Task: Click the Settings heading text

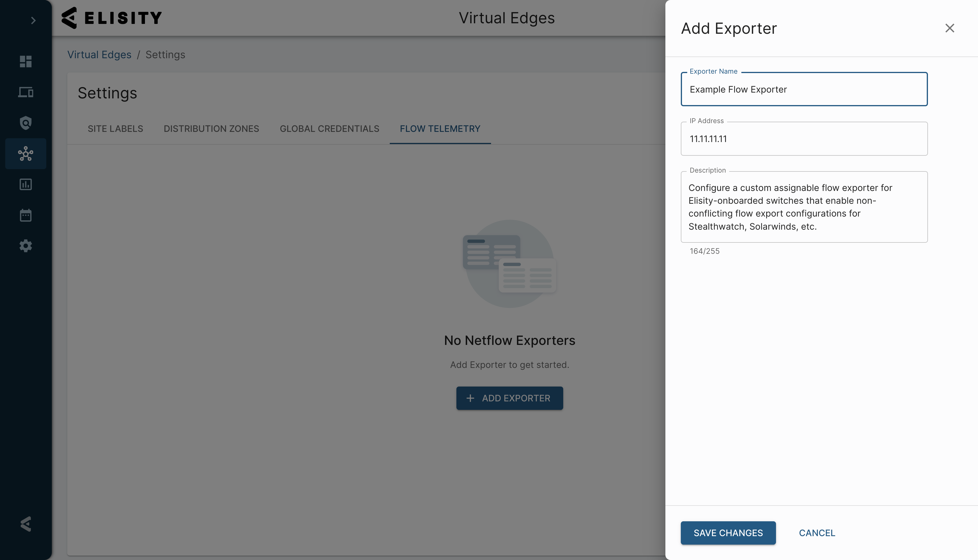Action: pos(107,93)
